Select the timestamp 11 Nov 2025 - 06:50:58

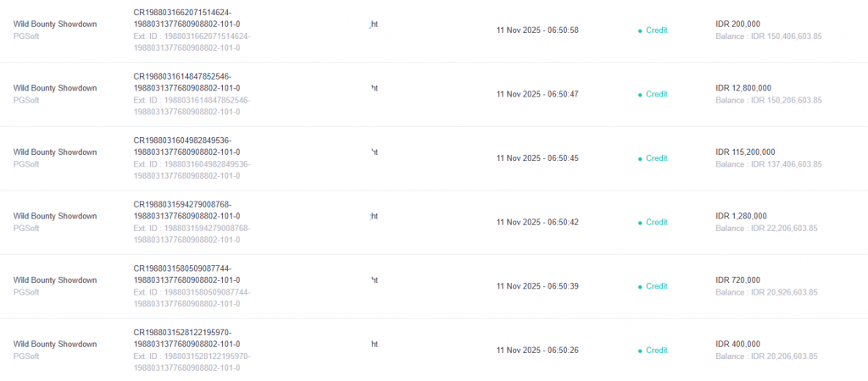pyautogui.click(x=537, y=30)
